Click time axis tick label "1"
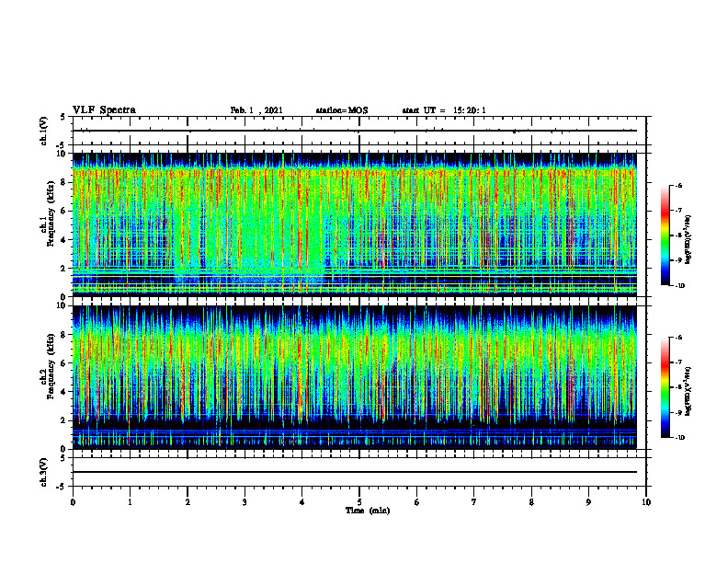728x563 pixels. pyautogui.click(x=130, y=502)
